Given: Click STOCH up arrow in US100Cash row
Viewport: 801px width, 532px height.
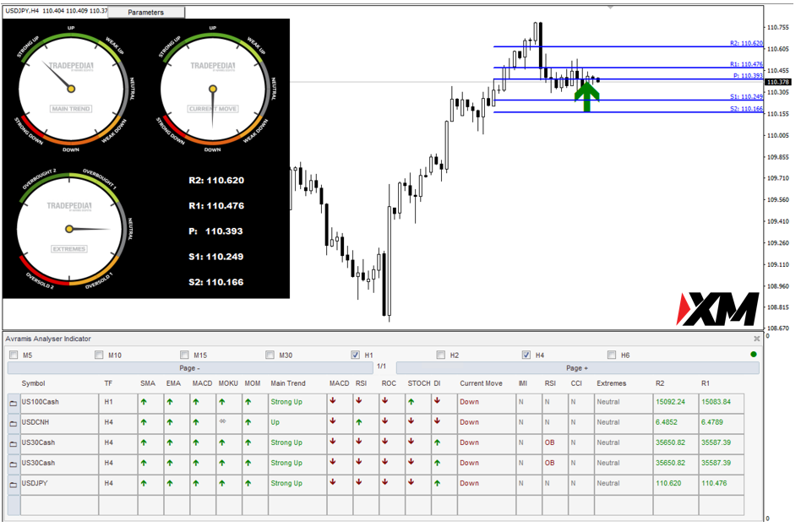Looking at the screenshot, I should 411,402.
